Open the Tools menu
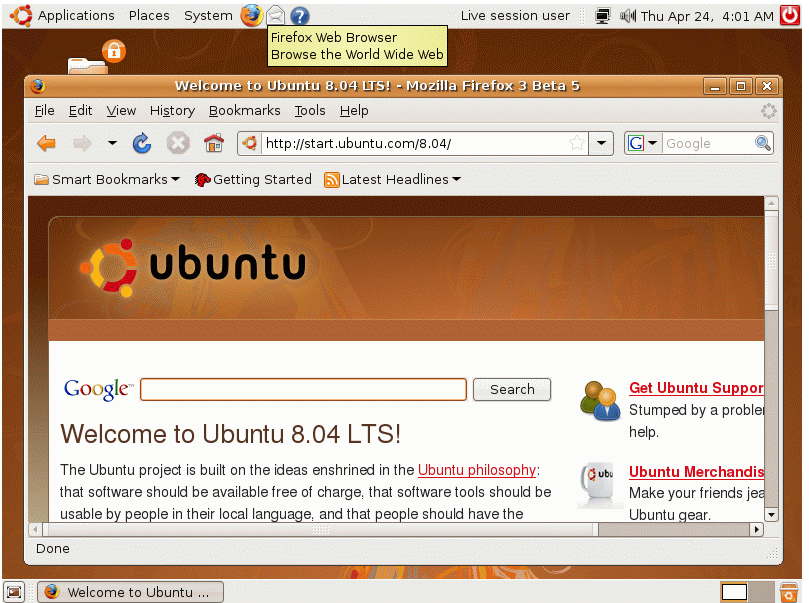809x603 pixels. [310, 111]
